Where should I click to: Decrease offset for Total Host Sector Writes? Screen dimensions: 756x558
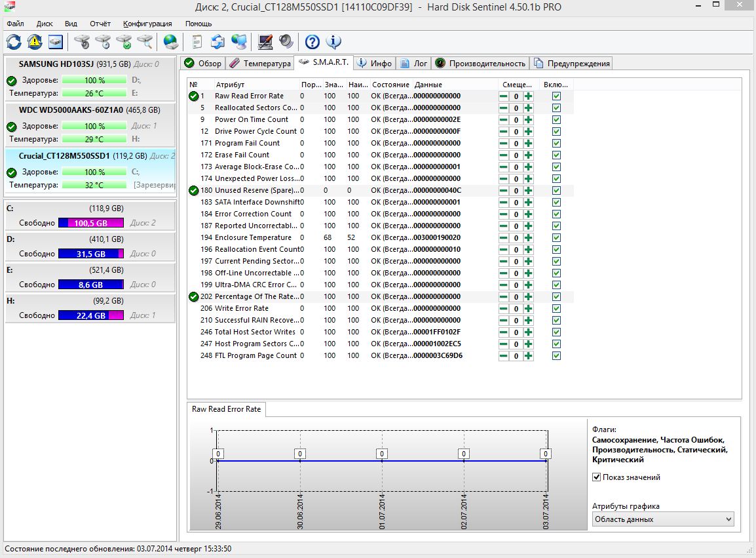[x=503, y=332]
